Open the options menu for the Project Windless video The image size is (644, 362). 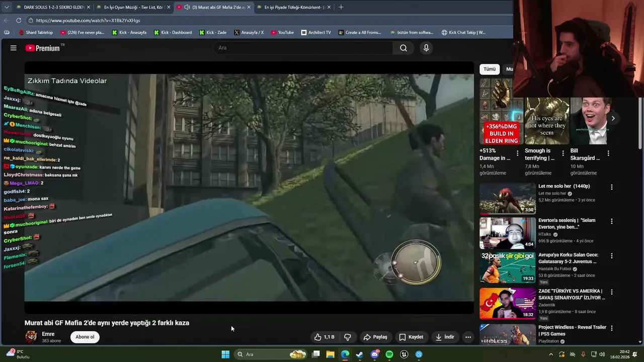[x=612, y=328]
